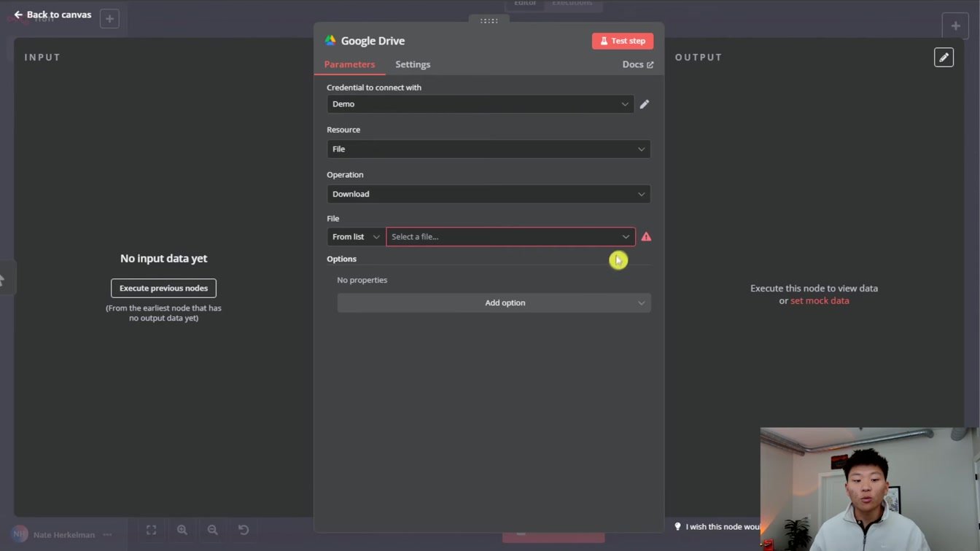Click the Google Drive logo icon
Viewport: 980px width, 551px height.
[330, 41]
